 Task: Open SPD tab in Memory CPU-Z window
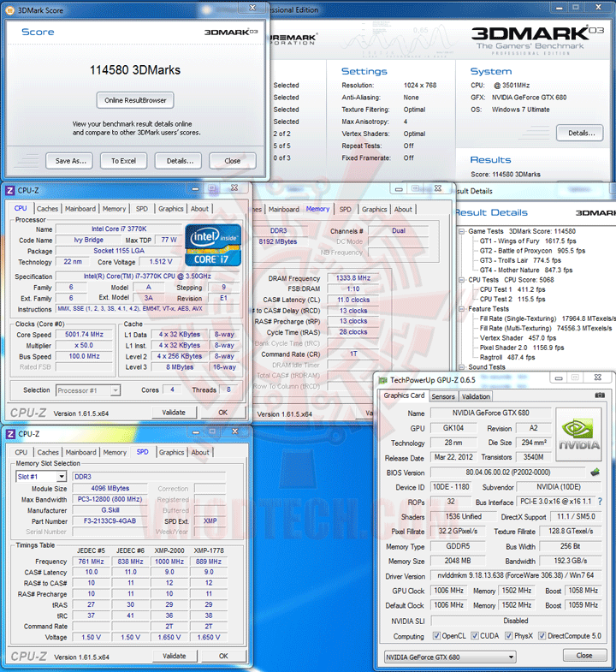[x=346, y=209]
